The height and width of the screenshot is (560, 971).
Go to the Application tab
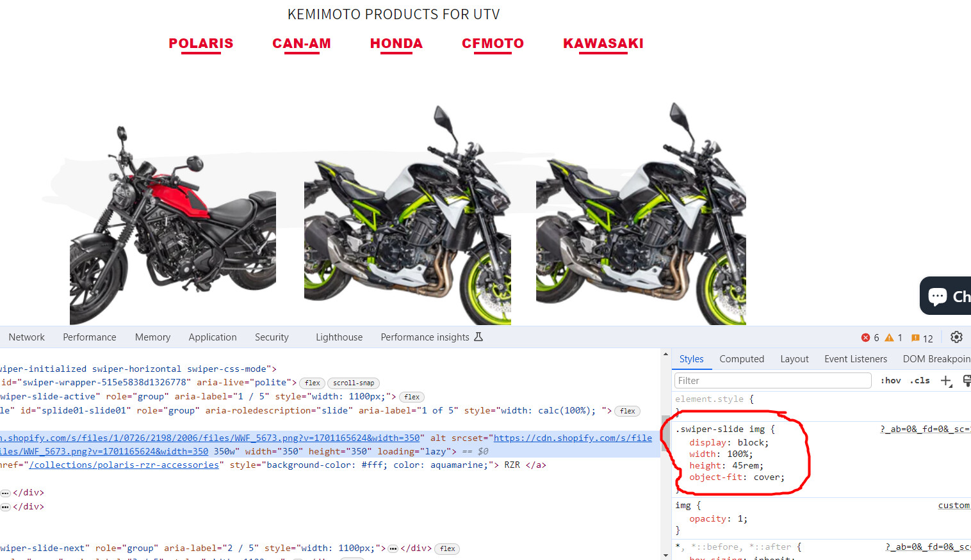(x=213, y=337)
